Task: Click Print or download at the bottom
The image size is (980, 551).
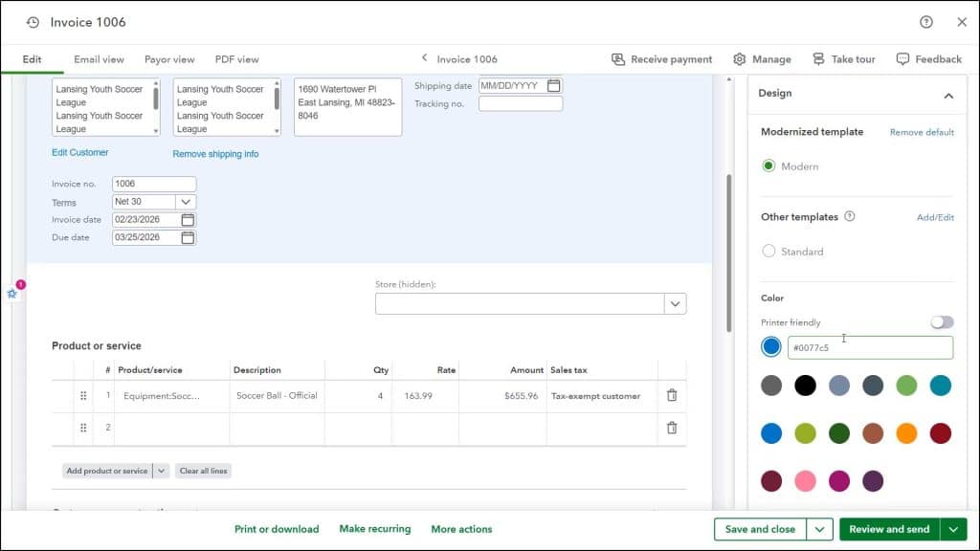Action: [277, 529]
